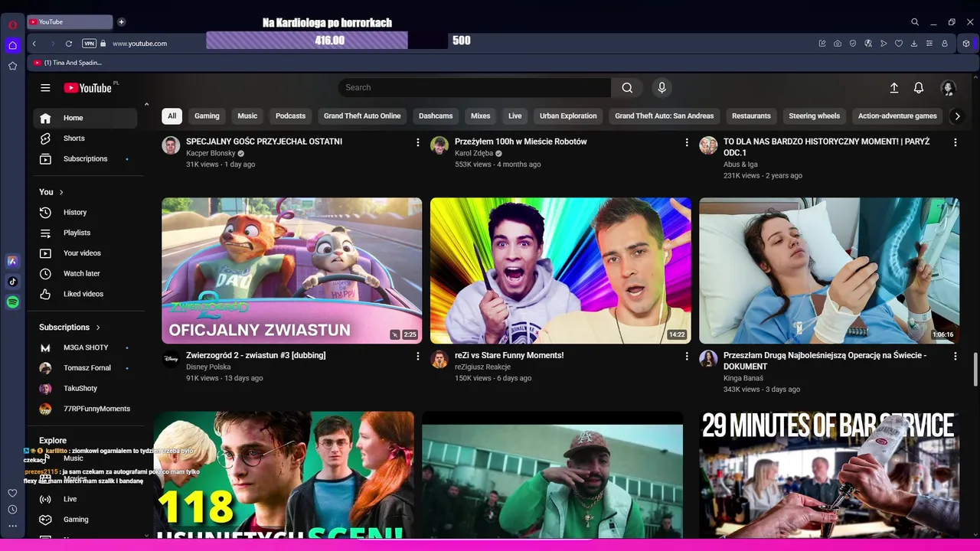Open Opera extensions cube icon

coord(966,44)
